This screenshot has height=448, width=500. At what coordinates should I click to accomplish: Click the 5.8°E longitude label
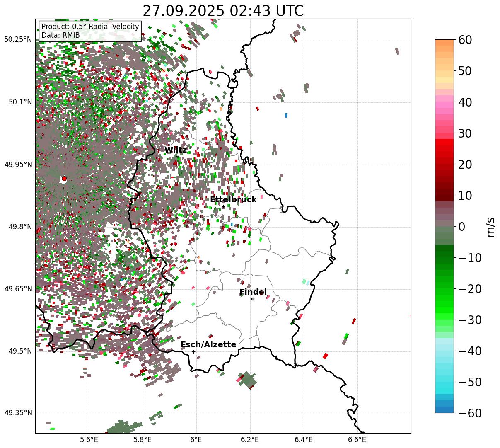click(143, 440)
